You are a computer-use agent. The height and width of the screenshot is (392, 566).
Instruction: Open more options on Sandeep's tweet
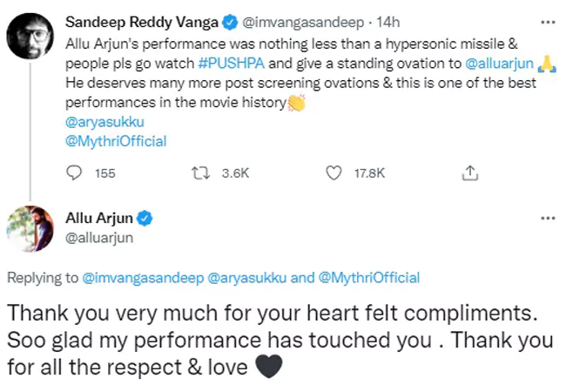click(x=545, y=19)
